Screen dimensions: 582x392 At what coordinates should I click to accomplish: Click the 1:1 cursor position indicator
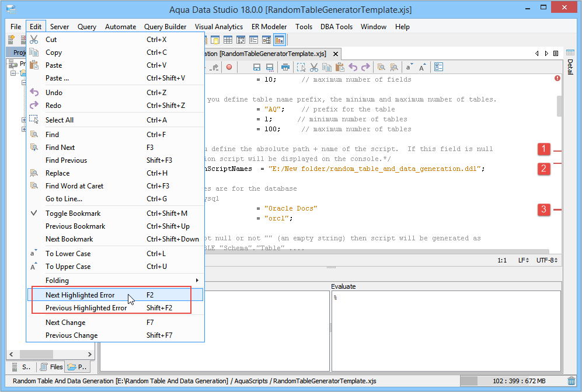(x=502, y=260)
